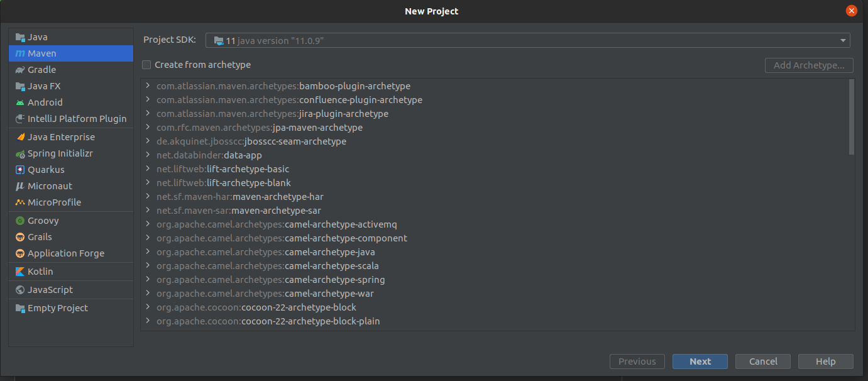The height and width of the screenshot is (381, 868).
Task: Expand net.databinder data-app node
Action: [x=148, y=155]
